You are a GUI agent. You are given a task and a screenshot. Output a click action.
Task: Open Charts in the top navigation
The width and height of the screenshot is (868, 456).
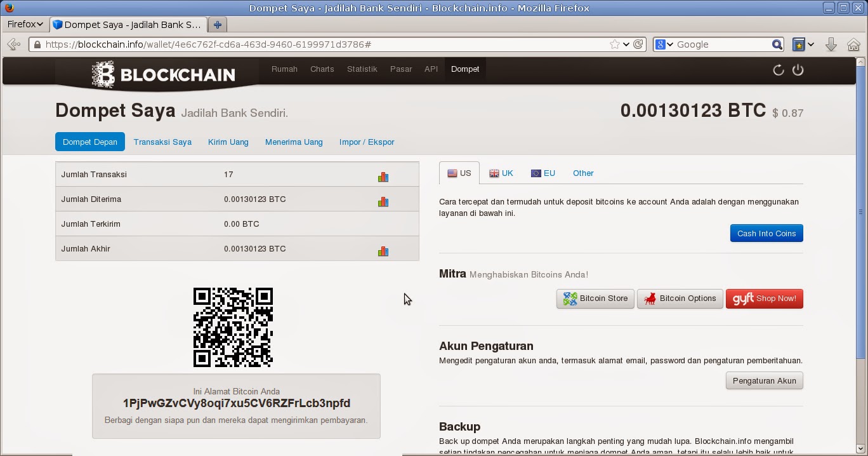click(322, 69)
